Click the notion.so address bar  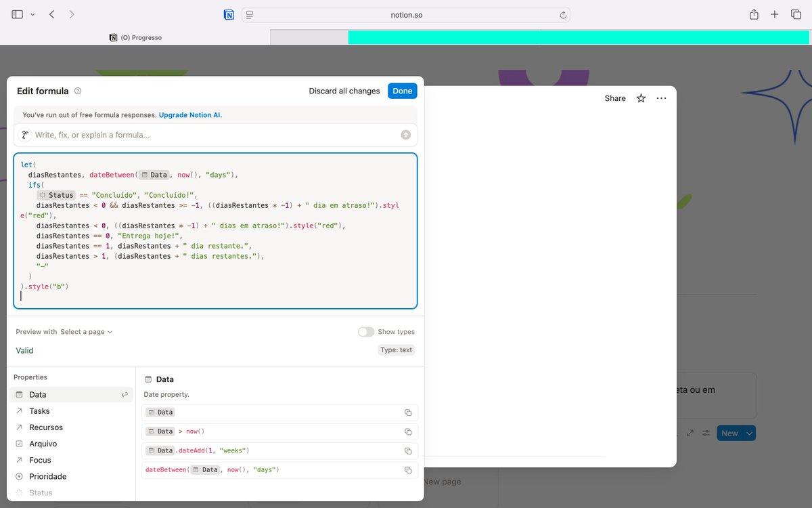coord(406,14)
